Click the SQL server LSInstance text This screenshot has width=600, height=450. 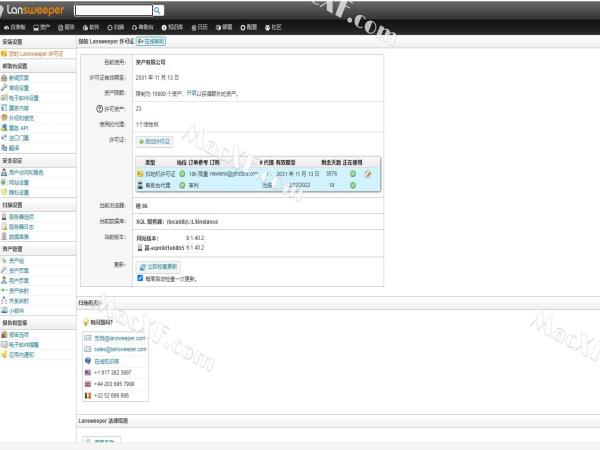click(177, 222)
